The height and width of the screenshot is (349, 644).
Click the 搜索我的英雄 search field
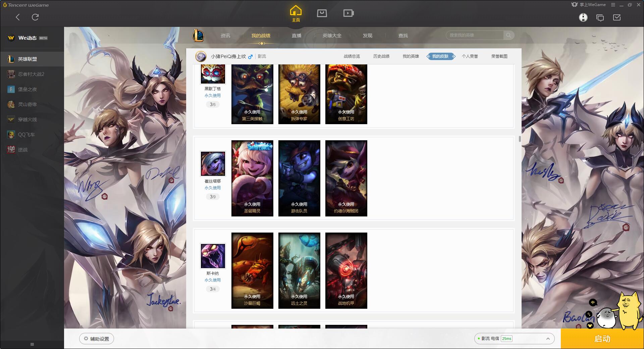point(475,35)
